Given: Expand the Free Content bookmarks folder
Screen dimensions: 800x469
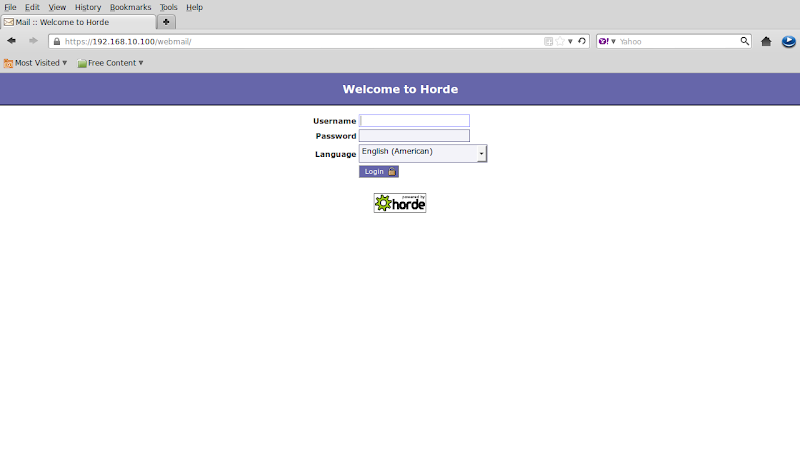Looking at the screenshot, I should (110, 63).
